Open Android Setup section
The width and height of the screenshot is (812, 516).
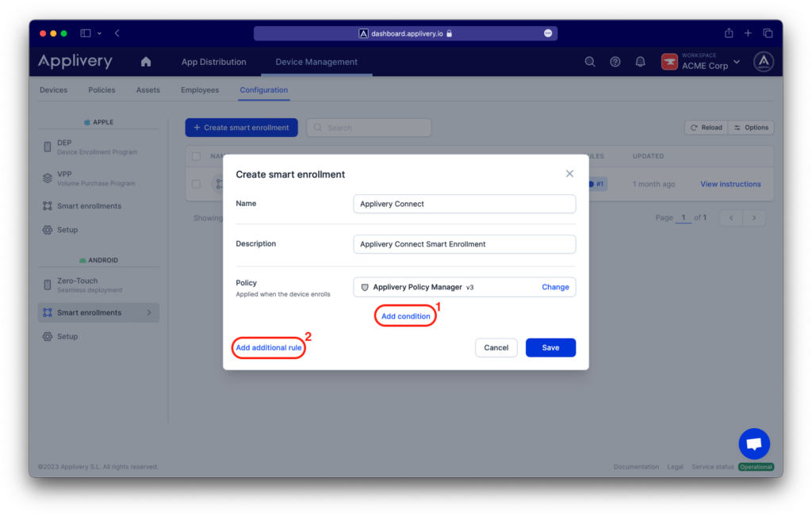click(x=98, y=336)
